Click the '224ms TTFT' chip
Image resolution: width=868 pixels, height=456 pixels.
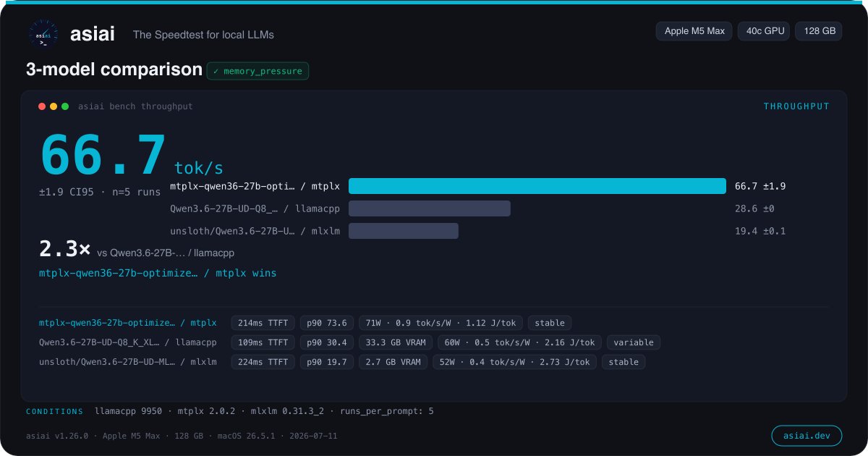[263, 362]
